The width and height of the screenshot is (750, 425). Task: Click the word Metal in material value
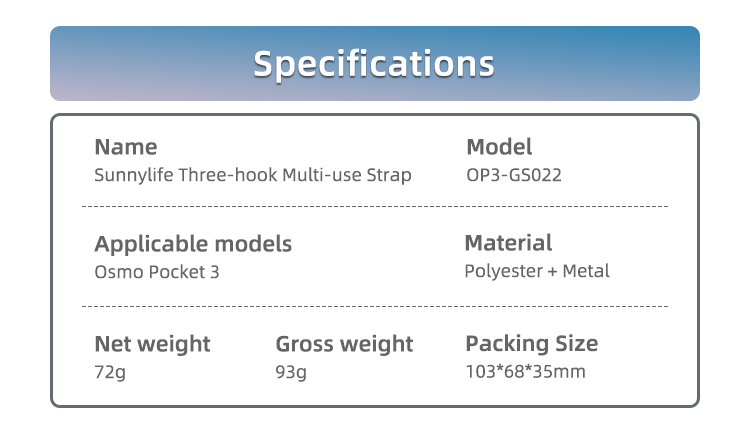[x=586, y=271]
